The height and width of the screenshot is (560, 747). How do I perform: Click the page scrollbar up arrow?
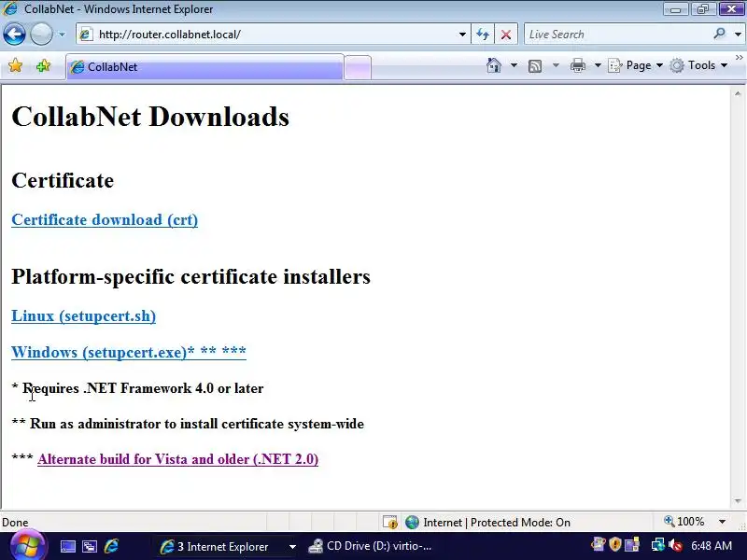click(x=738, y=94)
